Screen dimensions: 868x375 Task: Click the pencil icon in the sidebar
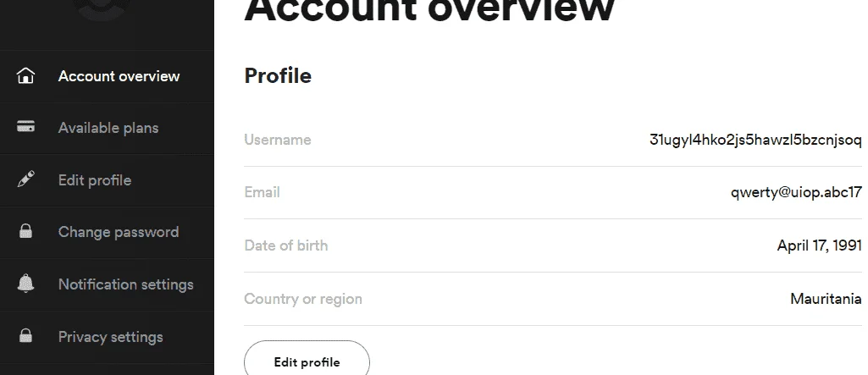tap(25, 179)
